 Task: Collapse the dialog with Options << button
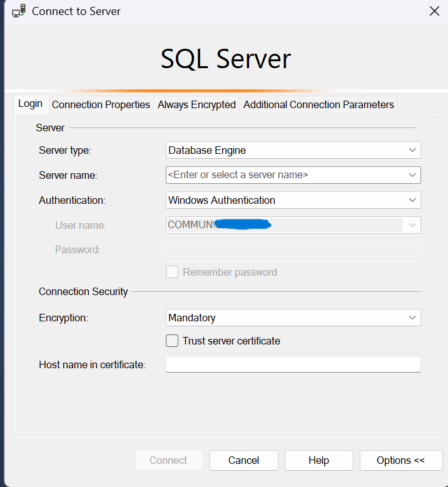[x=400, y=460]
